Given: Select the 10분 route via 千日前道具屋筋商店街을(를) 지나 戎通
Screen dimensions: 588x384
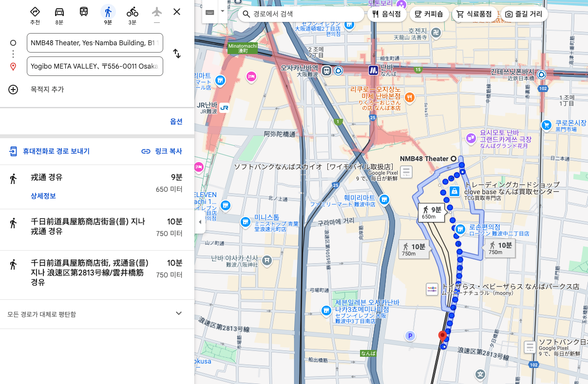Looking at the screenshot, I should tap(97, 230).
